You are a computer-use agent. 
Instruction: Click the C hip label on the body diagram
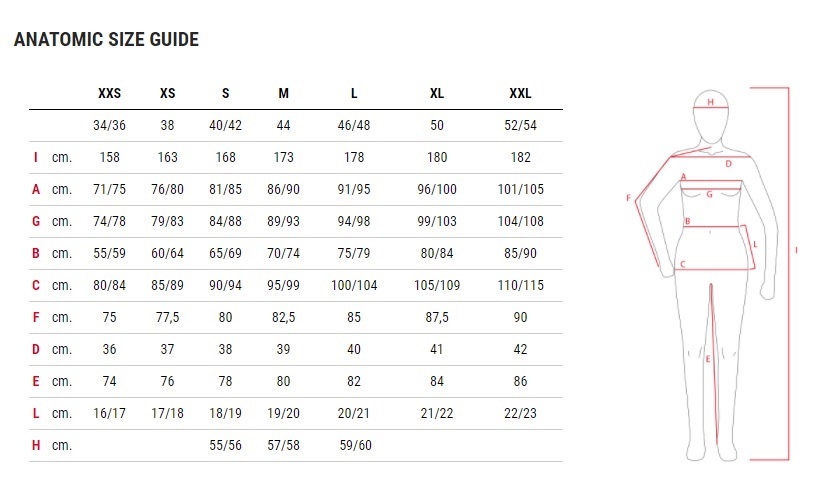tap(682, 264)
